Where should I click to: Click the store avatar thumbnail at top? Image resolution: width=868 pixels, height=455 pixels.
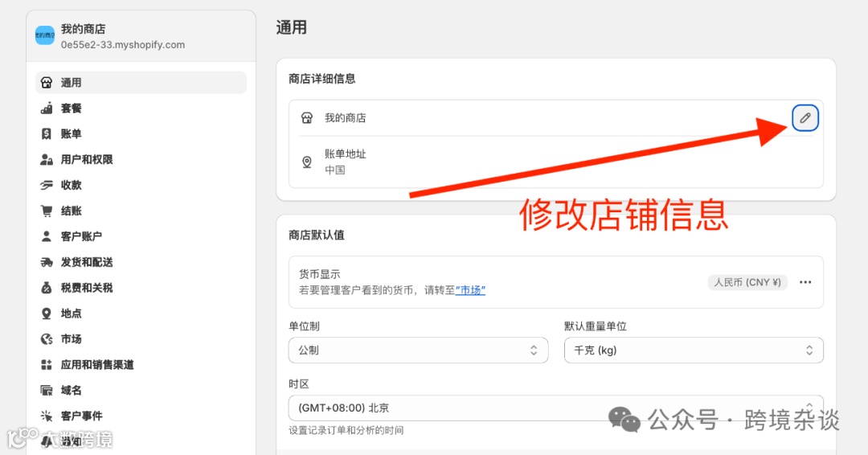(45, 35)
